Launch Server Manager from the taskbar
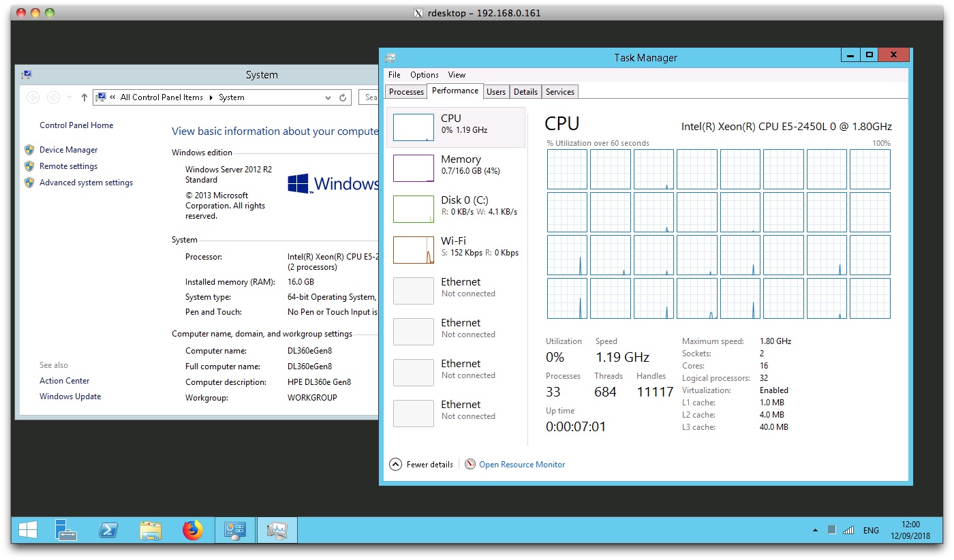This screenshot has height=560, width=954. pos(66,530)
